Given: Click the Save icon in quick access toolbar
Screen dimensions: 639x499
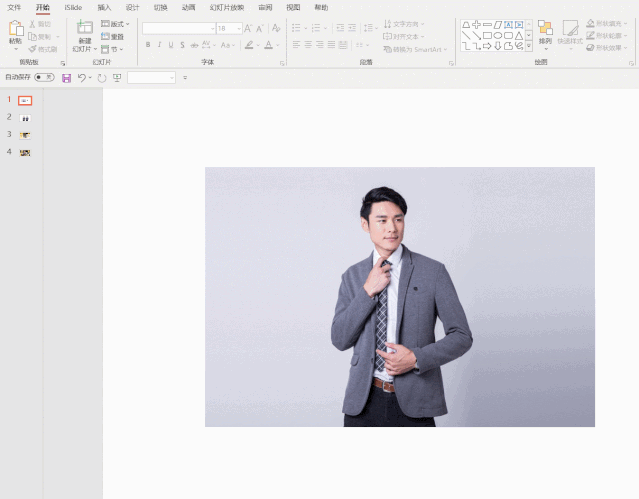Looking at the screenshot, I should [x=66, y=78].
